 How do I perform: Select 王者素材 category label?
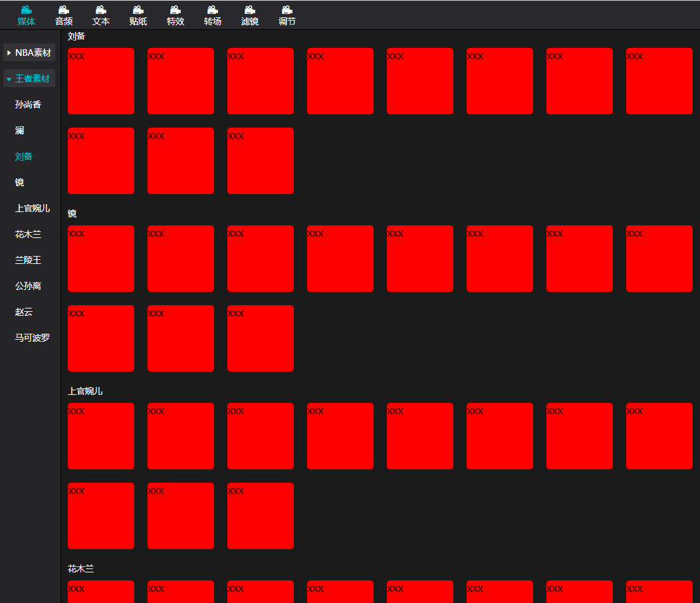pos(32,78)
